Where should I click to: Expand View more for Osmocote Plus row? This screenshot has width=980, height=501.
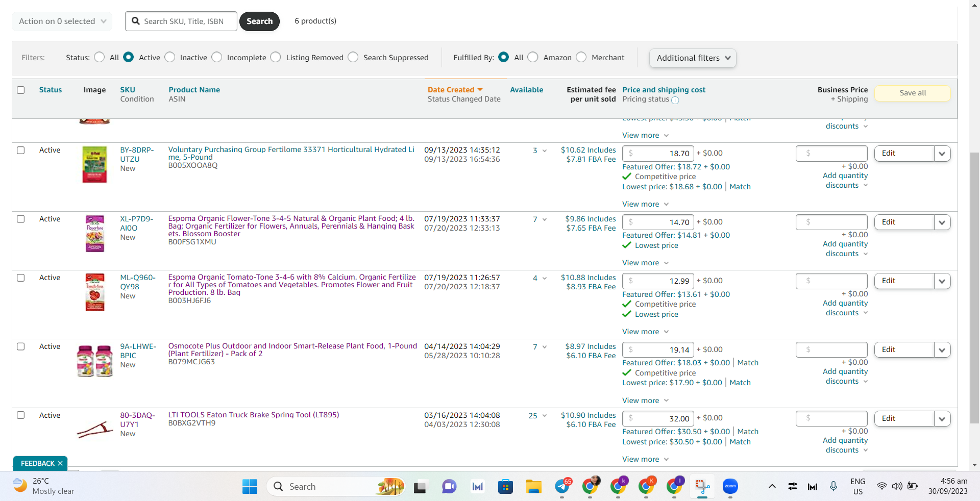[646, 400]
